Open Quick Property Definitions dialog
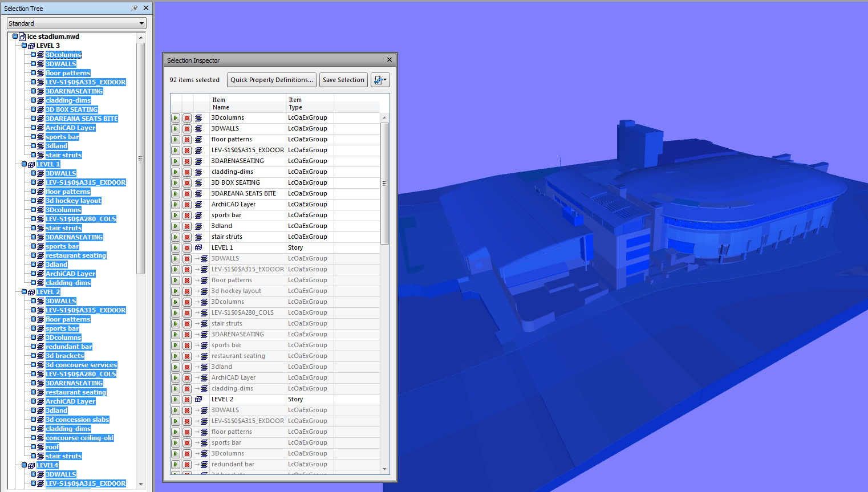 coord(272,80)
